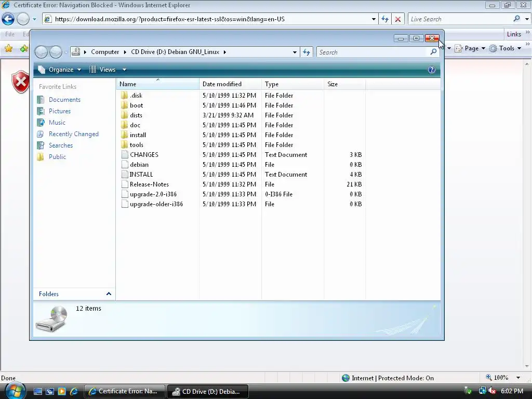Click the Views button
Image resolution: width=532 pixels, height=399 pixels.
(103, 70)
